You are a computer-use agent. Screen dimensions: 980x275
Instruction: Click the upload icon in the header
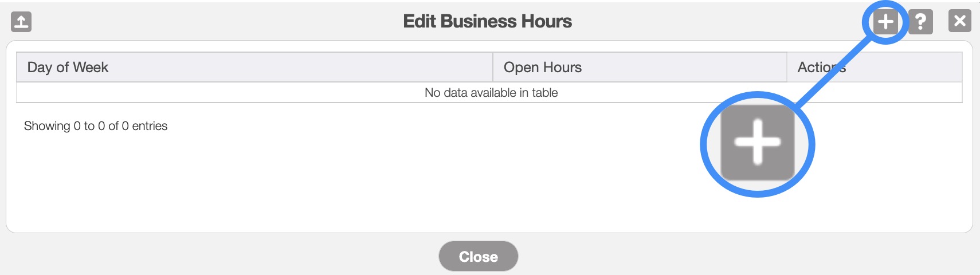(x=21, y=22)
